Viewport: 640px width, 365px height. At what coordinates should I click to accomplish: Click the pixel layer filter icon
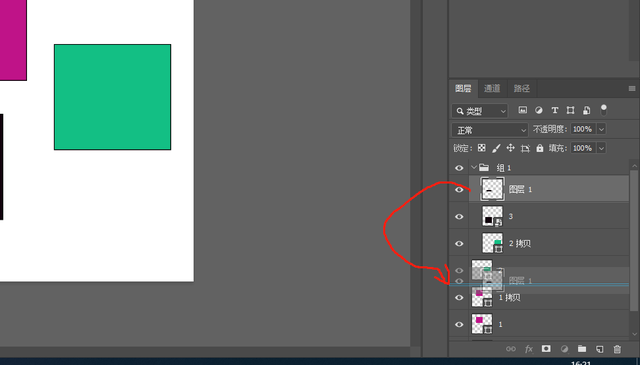[522, 110]
